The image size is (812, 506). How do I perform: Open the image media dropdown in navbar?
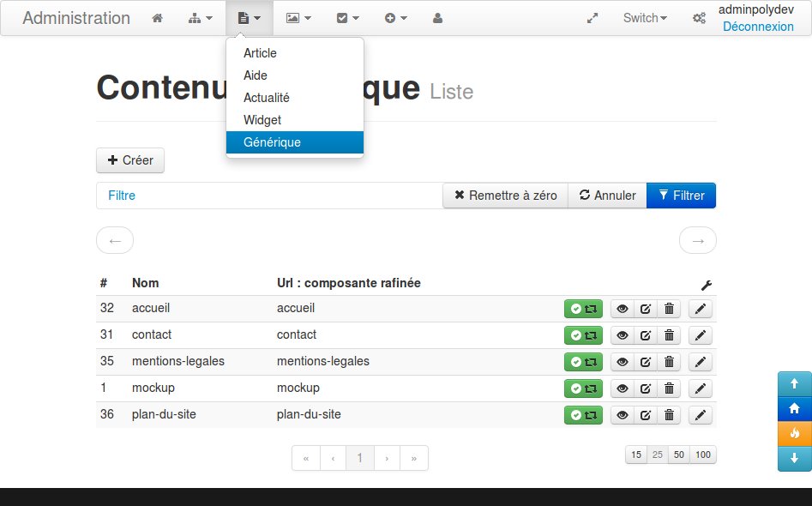[x=298, y=18]
